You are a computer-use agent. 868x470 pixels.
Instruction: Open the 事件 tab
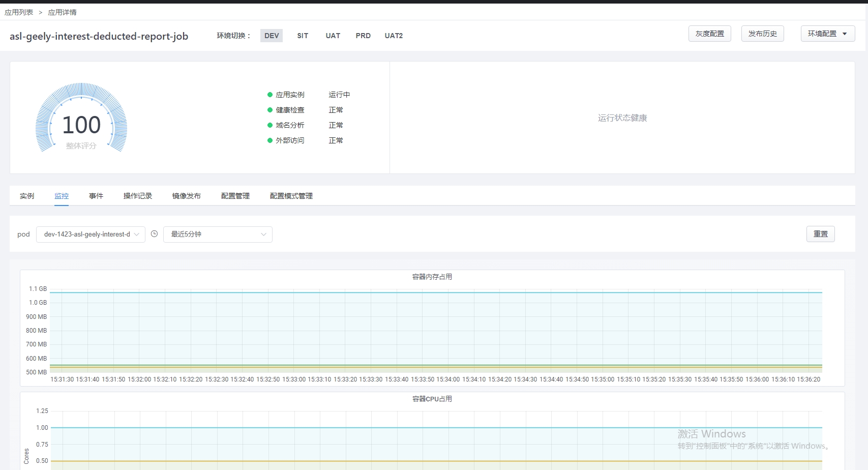click(96, 196)
